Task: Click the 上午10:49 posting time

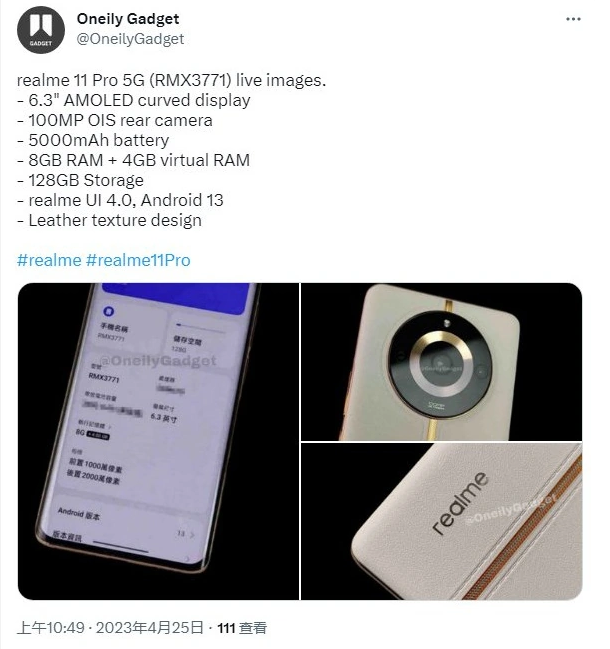Action: (x=51, y=628)
